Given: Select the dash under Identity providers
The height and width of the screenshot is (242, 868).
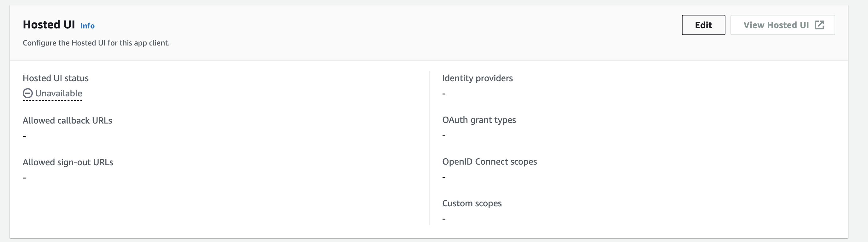Looking at the screenshot, I should pyautogui.click(x=444, y=94).
